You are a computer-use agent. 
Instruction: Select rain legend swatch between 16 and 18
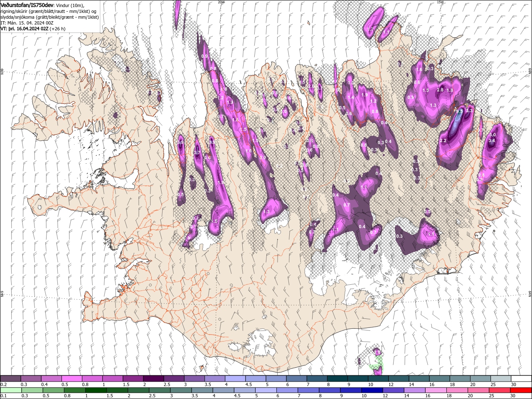(x=437, y=390)
